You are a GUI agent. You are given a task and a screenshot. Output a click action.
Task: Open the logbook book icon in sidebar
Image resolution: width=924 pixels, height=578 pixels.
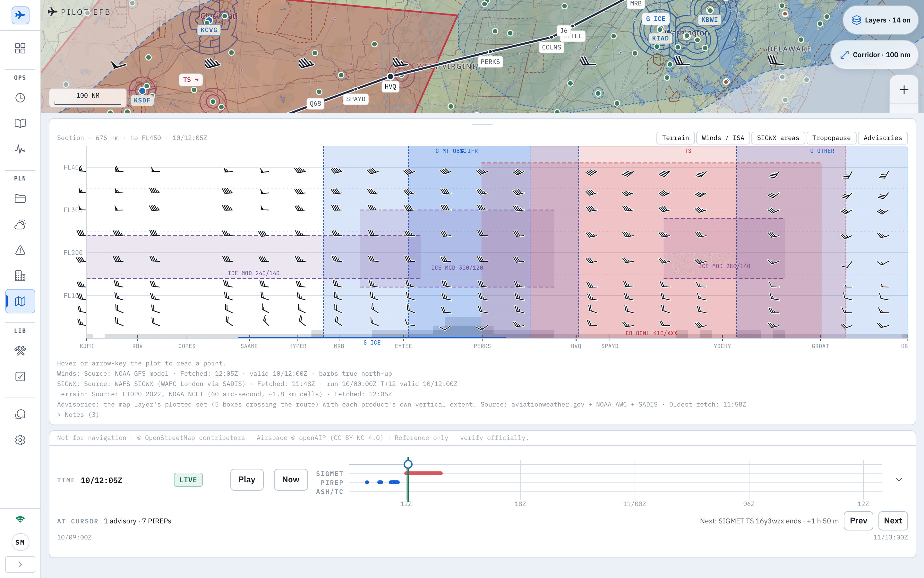20,124
